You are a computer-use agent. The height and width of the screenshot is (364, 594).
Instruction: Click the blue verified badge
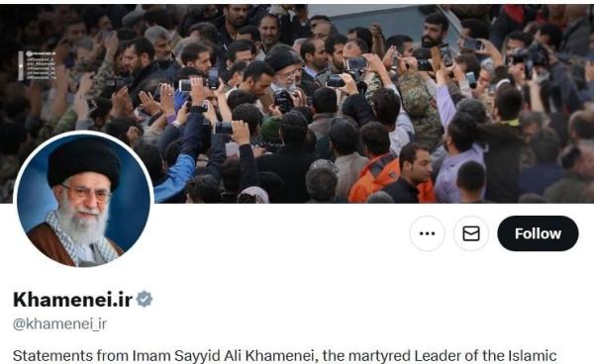145,300
